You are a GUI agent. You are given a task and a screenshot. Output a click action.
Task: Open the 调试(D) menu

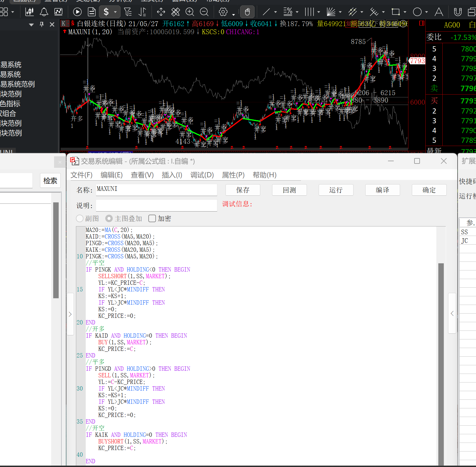(x=202, y=175)
